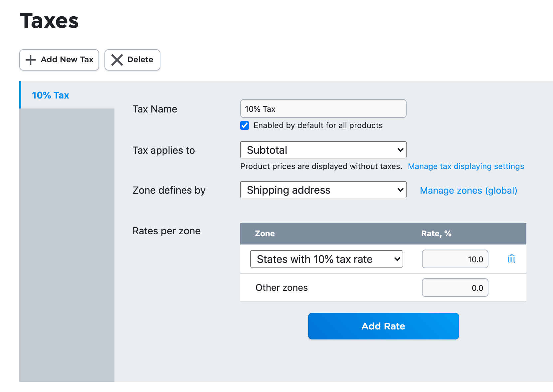Viewport: 553px width, 392px height.
Task: Click the trash icon beside the 10.0 rate
Action: tap(511, 259)
